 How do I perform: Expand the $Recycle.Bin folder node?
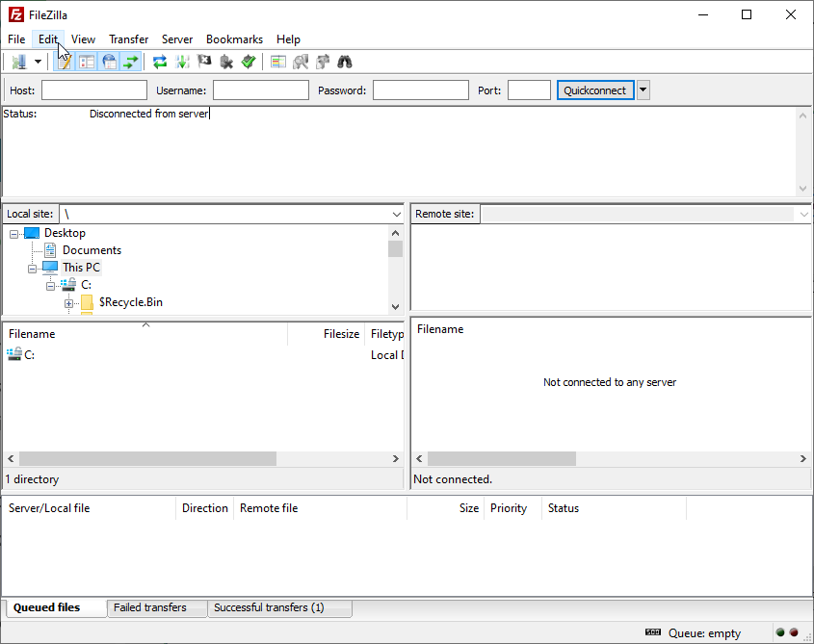68,303
